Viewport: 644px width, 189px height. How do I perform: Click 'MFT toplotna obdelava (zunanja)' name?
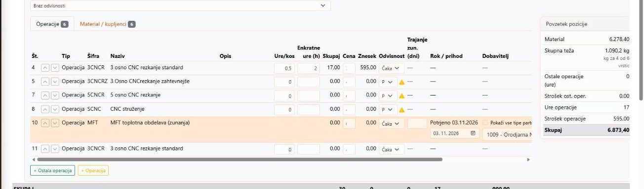pos(150,123)
